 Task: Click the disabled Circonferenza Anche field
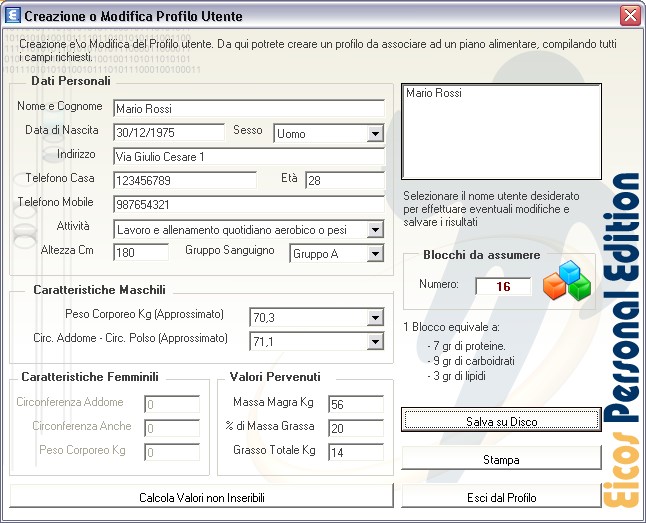pyautogui.click(x=172, y=427)
